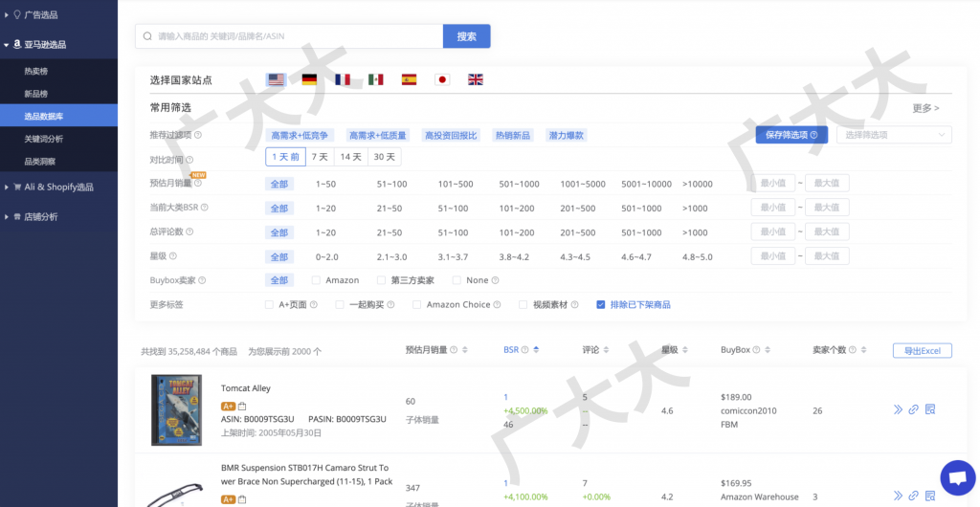Viewport: 980px width, 507px height.
Task: Check the 一起购买 checkbox
Action: coord(340,305)
